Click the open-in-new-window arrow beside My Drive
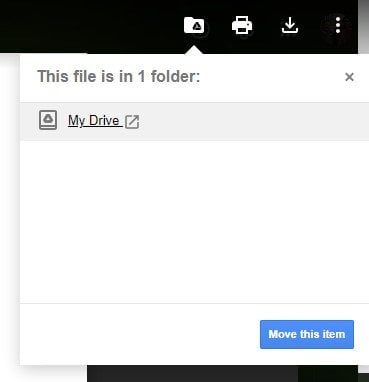This screenshot has height=382, width=369. [132, 122]
